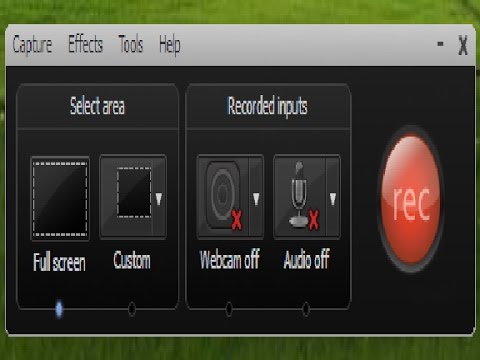Click the indicator dot below Audio off
The width and height of the screenshot is (480, 360).
click(305, 309)
